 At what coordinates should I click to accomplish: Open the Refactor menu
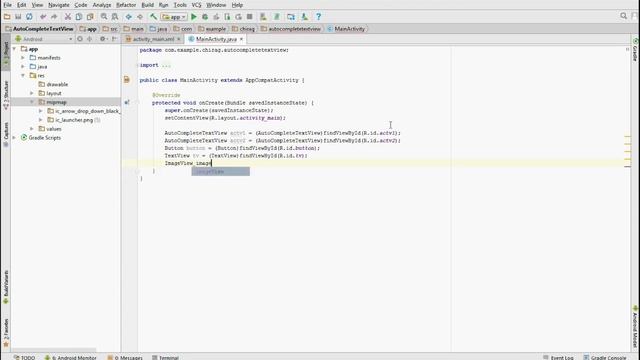click(x=126, y=5)
